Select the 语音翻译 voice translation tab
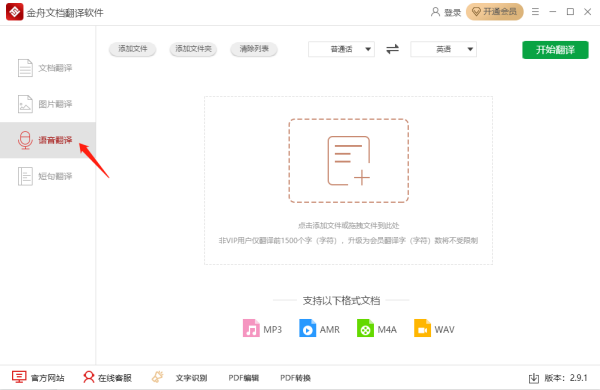 [47, 140]
